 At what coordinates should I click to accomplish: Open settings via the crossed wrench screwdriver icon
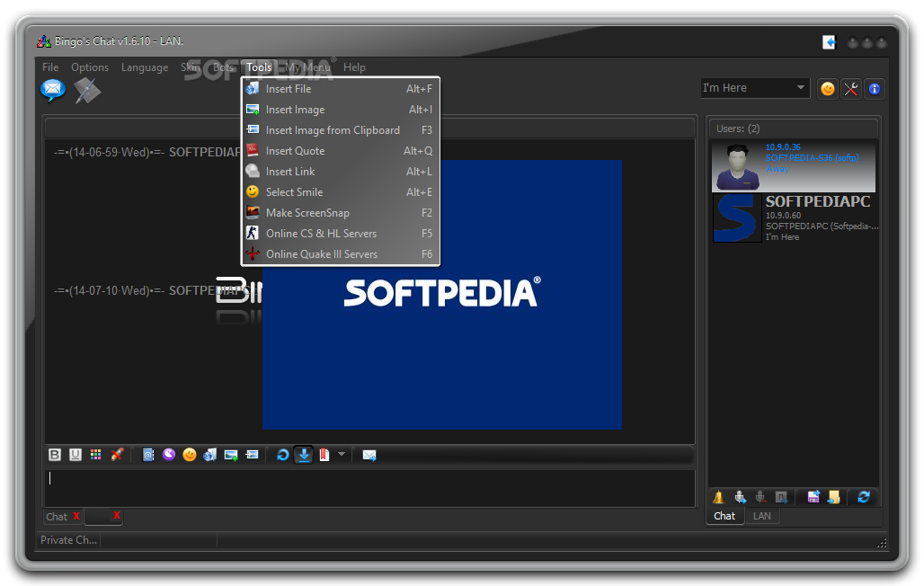pyautogui.click(x=851, y=89)
